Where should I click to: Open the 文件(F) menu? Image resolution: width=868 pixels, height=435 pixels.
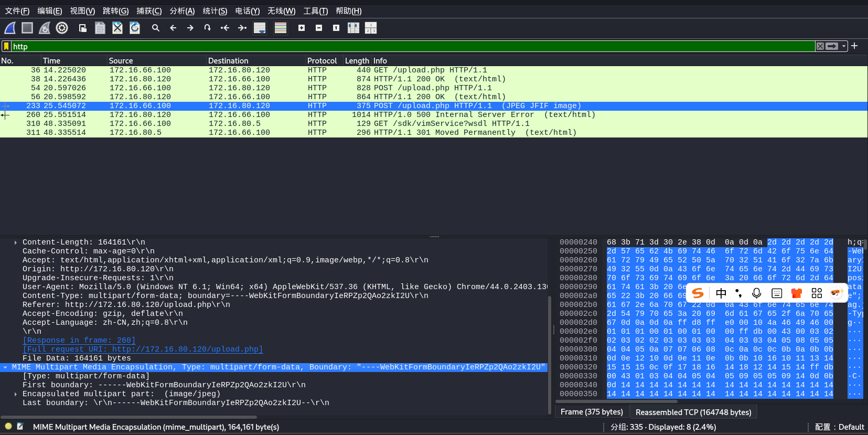tap(17, 10)
